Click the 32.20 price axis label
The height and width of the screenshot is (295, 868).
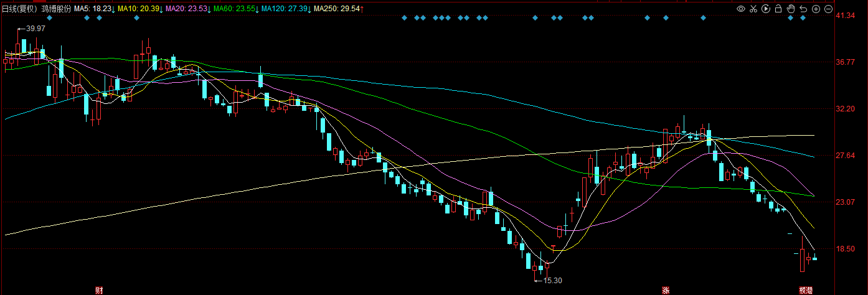pyautogui.click(x=846, y=109)
